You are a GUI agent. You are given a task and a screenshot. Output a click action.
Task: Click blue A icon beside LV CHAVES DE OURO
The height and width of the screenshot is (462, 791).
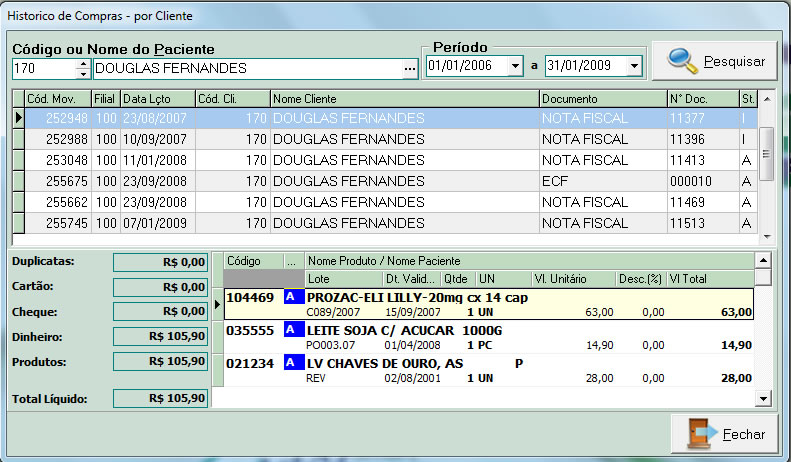[x=294, y=363]
